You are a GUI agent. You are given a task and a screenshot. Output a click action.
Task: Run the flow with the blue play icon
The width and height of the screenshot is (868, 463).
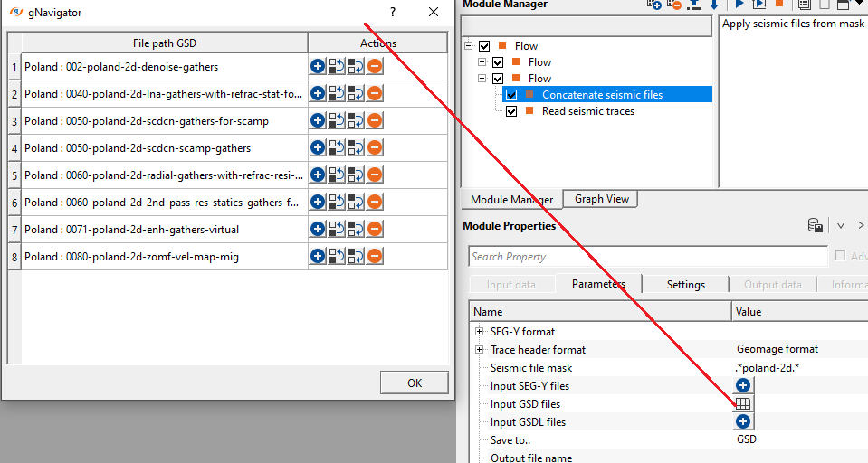[739, 4]
